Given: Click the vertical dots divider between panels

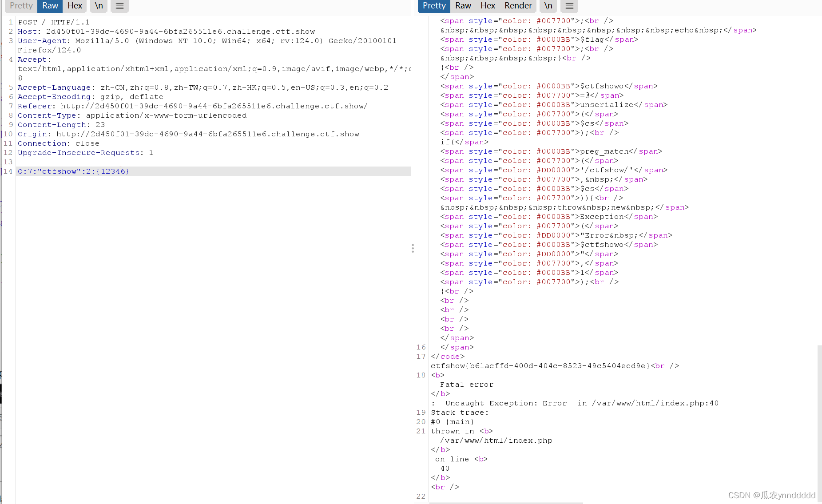Looking at the screenshot, I should tap(413, 248).
